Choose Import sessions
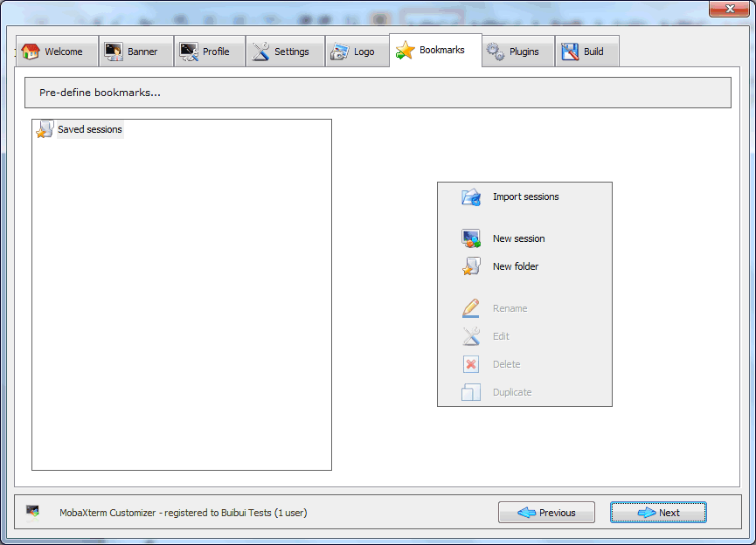 tap(525, 197)
